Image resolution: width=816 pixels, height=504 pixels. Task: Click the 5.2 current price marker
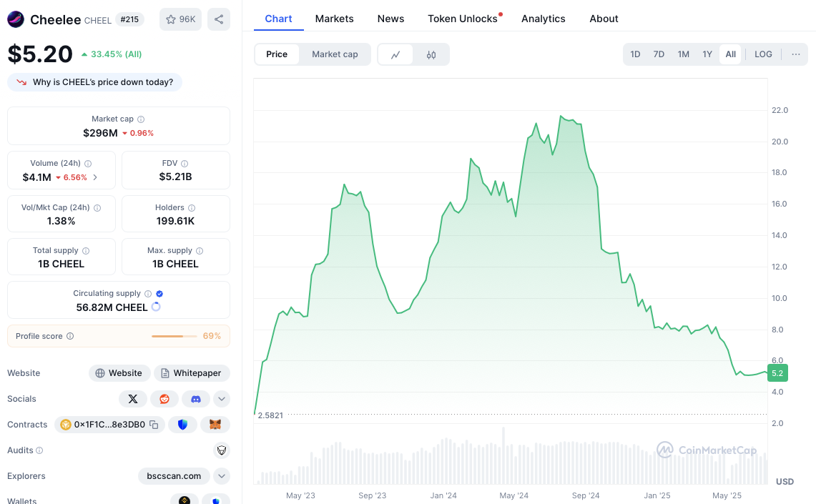tap(777, 373)
